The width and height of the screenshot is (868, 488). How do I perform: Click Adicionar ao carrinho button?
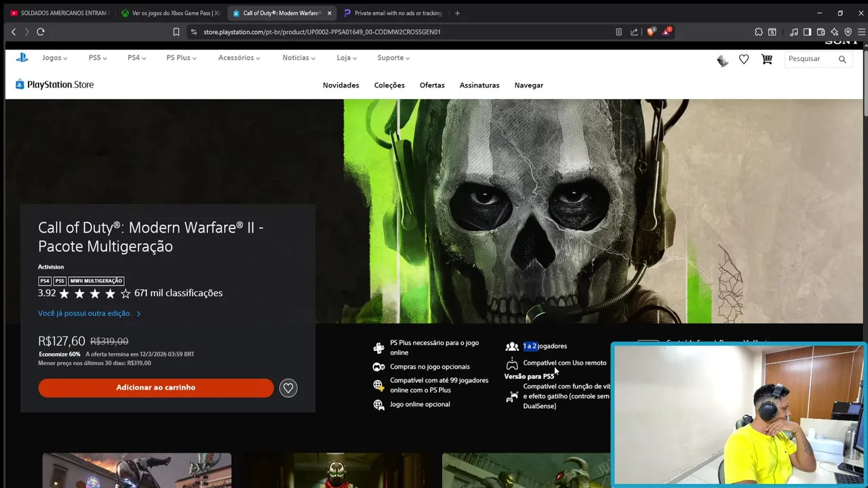tap(156, 388)
